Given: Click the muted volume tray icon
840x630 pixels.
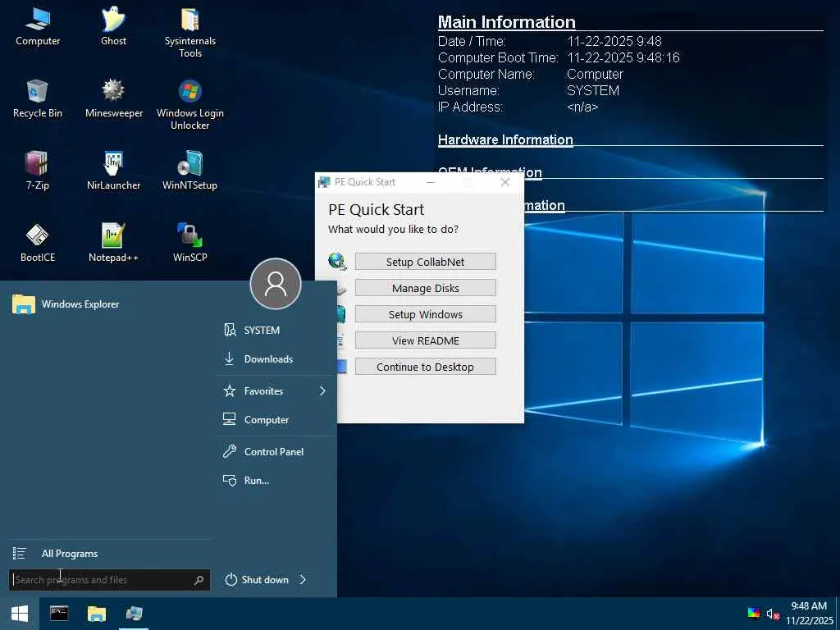Looking at the screenshot, I should tap(773, 614).
